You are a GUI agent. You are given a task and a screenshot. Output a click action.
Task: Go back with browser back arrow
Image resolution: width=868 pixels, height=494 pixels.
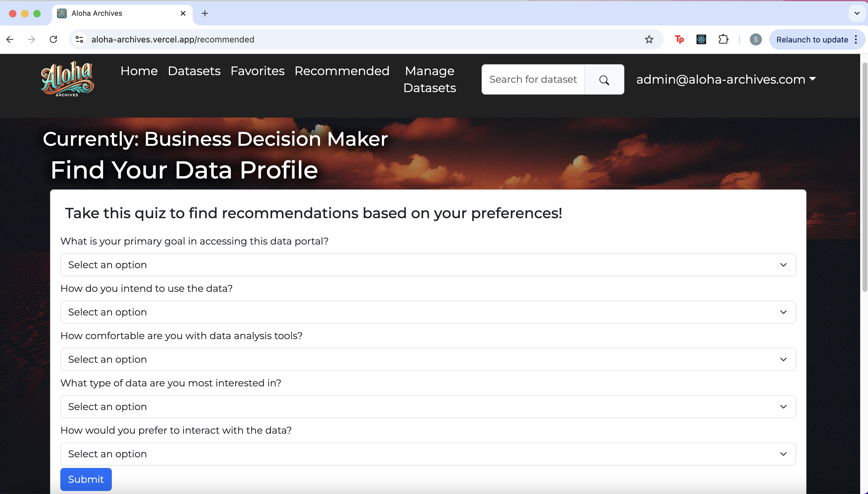(x=10, y=39)
